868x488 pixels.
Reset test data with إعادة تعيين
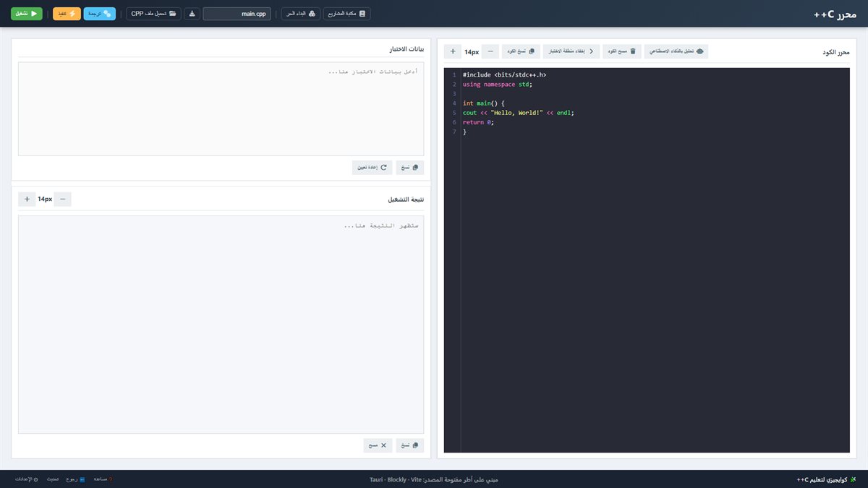coord(373,167)
